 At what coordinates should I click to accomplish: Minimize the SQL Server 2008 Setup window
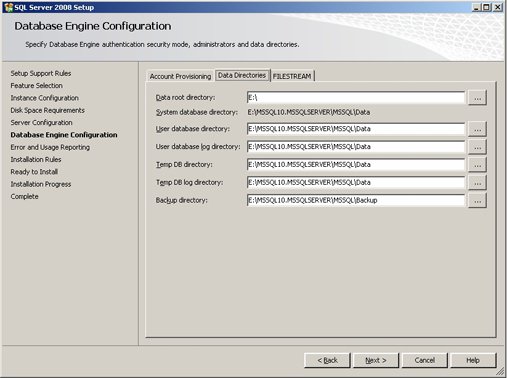click(476, 7)
